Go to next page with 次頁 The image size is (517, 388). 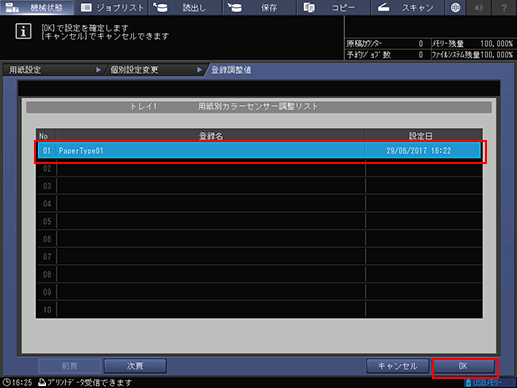(135, 366)
